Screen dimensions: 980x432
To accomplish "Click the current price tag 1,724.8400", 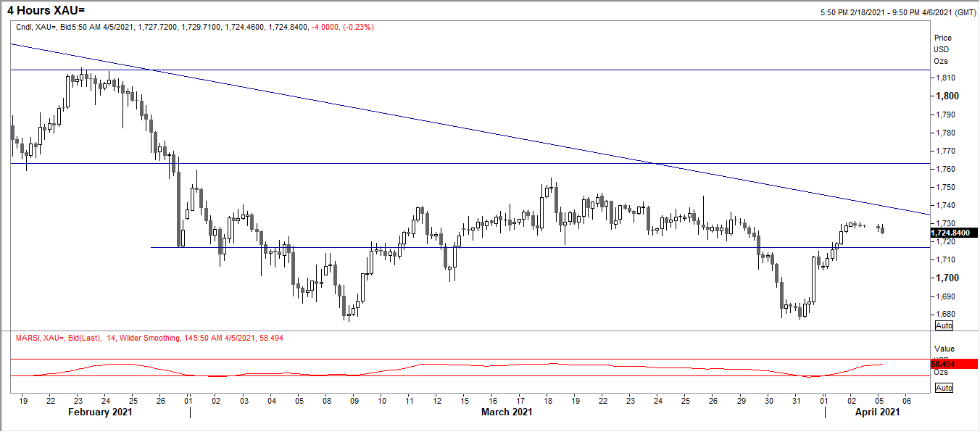I will pos(953,233).
